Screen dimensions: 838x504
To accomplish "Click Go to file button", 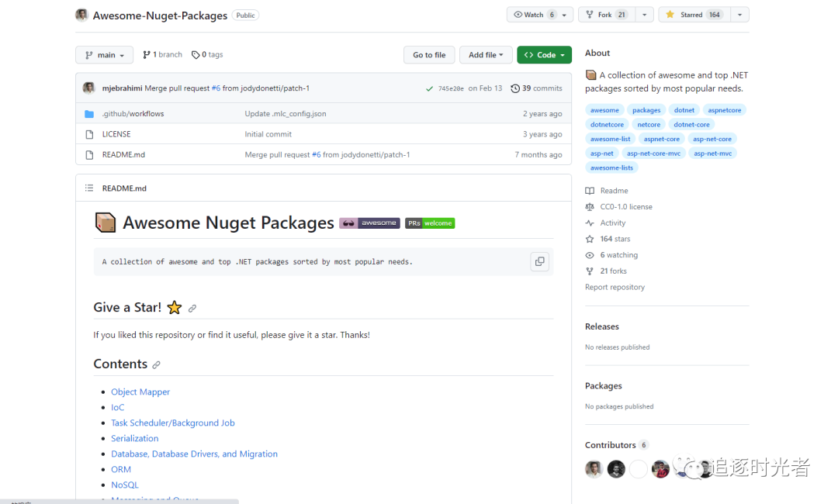I will [429, 55].
